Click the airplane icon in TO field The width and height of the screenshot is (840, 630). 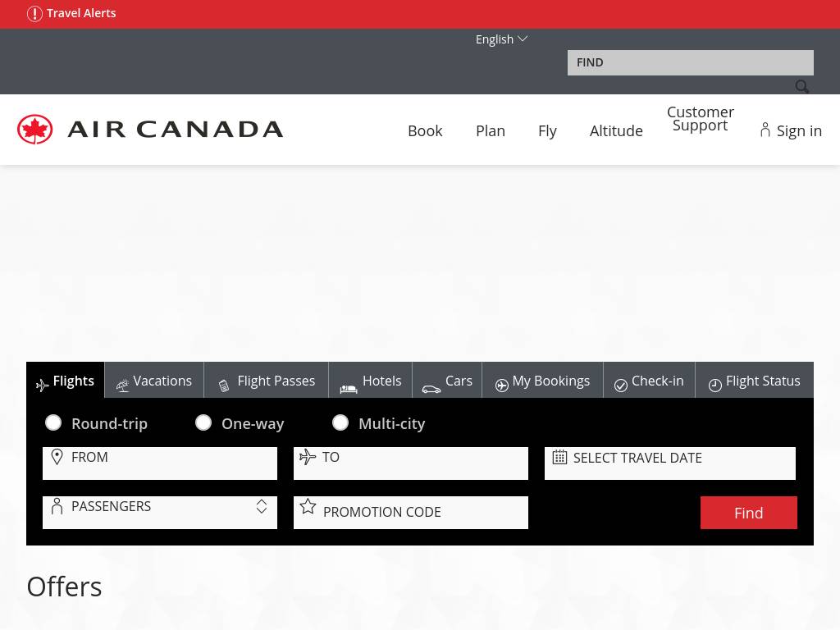click(x=308, y=457)
